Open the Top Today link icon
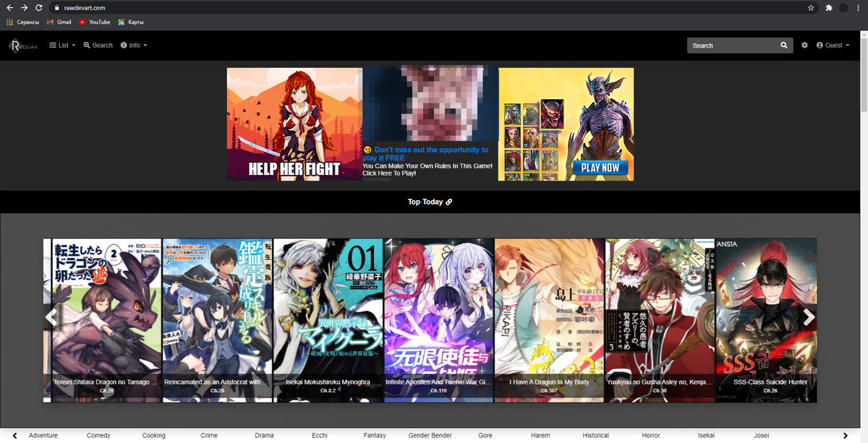 click(x=449, y=202)
